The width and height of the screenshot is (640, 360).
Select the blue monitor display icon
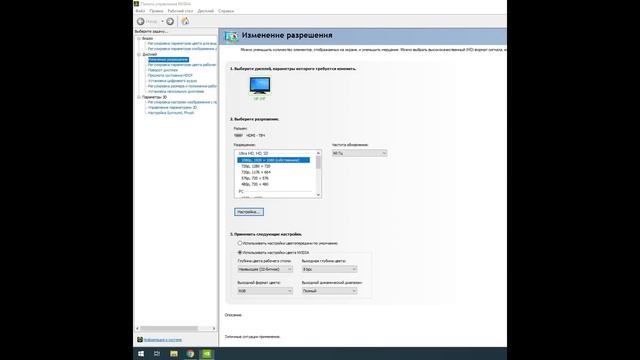tap(260, 86)
